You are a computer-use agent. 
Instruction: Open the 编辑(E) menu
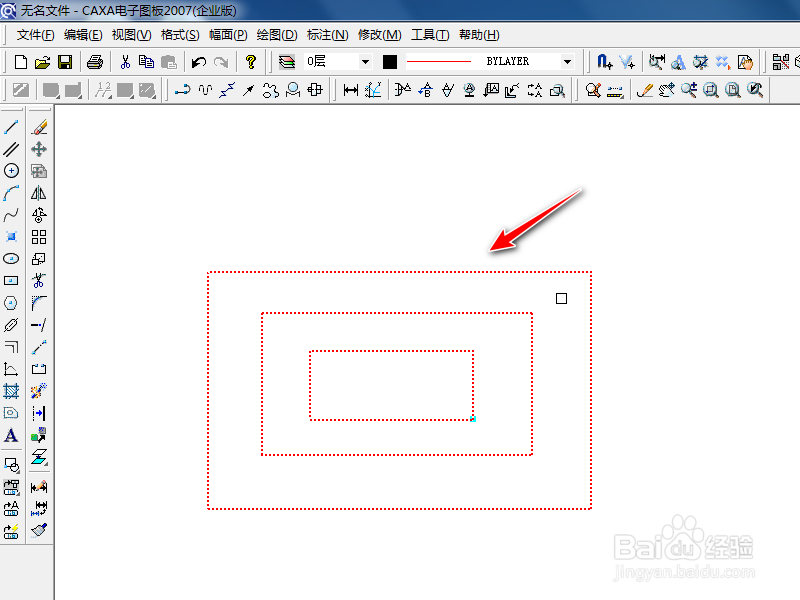pyautogui.click(x=83, y=35)
